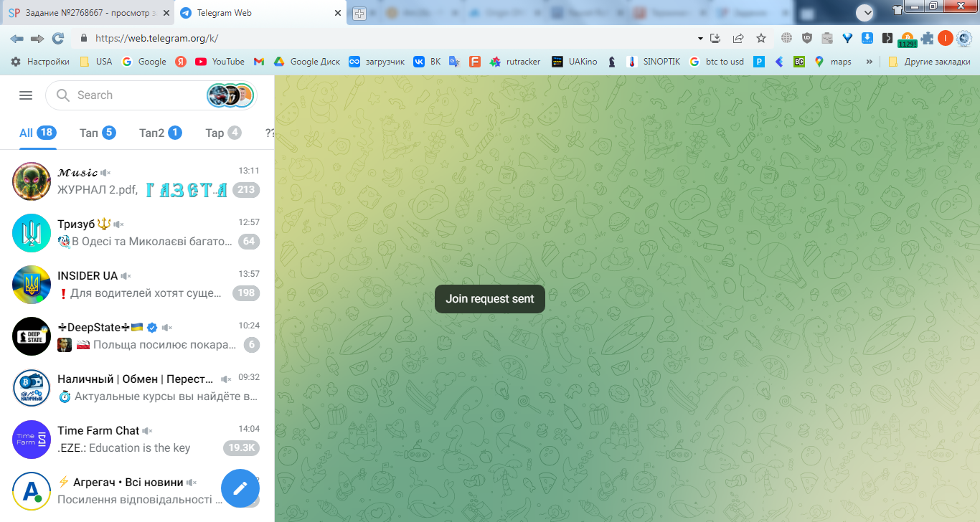Open the загрузчик bookmark
Viewport: 980px width, 522px height.
377,62
